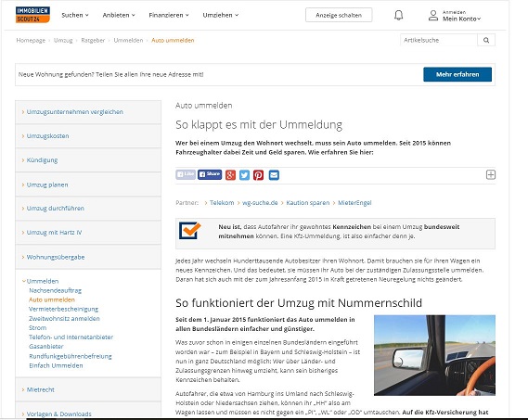Open Einfach Ummelden submenu link
This screenshot has height=420, width=528.
pos(56,365)
